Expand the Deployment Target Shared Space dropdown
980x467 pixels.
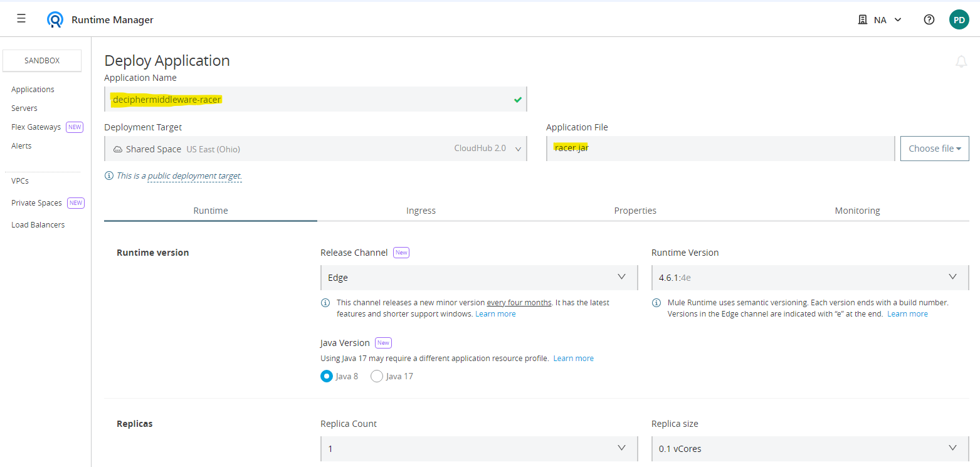[315, 149]
